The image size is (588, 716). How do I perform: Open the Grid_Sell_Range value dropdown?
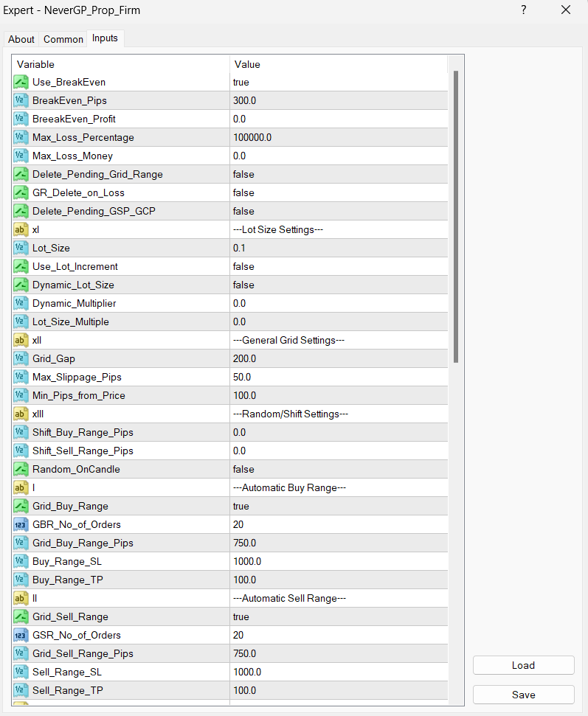click(x=338, y=616)
